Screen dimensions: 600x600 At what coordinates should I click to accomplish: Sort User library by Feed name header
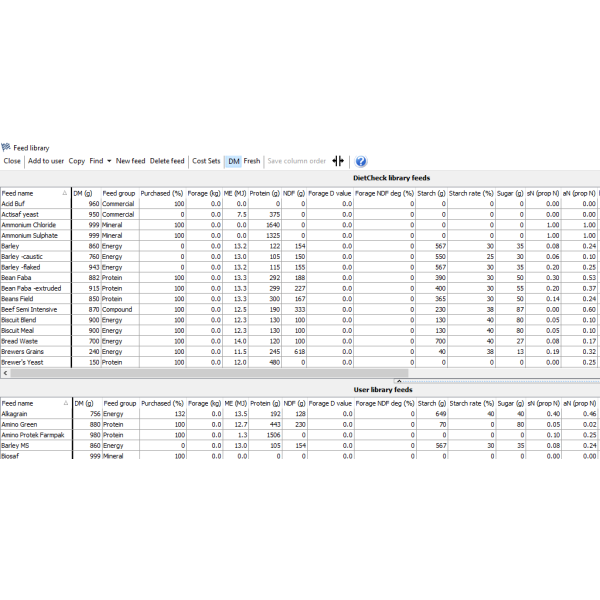point(36,403)
